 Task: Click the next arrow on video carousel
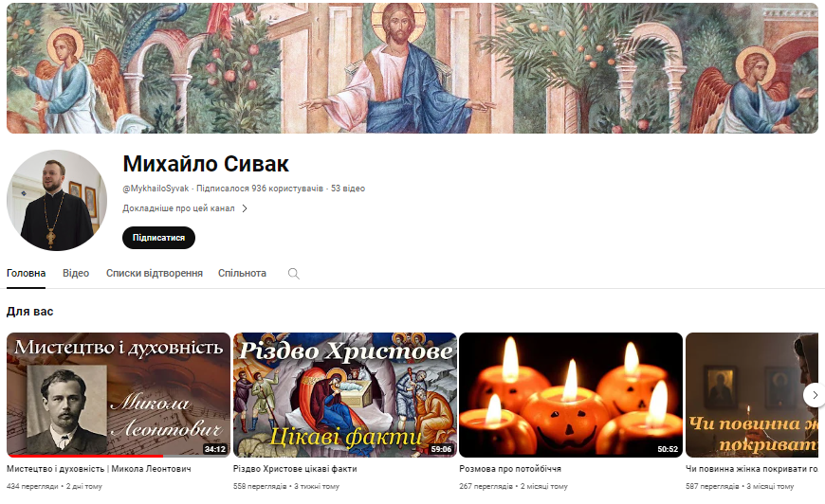[x=814, y=395]
